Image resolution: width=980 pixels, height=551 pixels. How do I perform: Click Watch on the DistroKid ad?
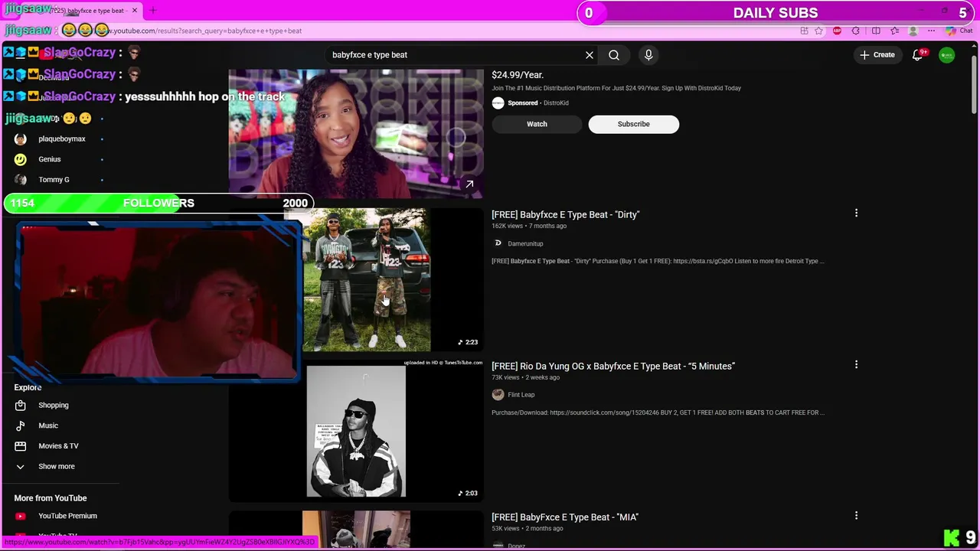[x=537, y=124]
